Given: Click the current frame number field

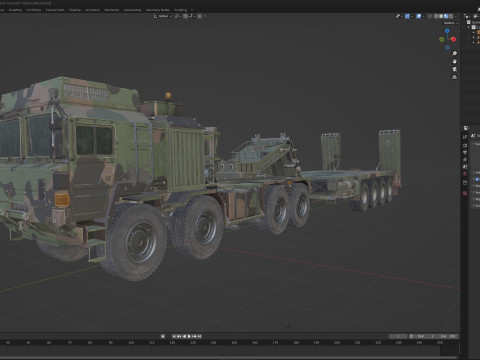Looking at the screenshot, I should click(398, 336).
